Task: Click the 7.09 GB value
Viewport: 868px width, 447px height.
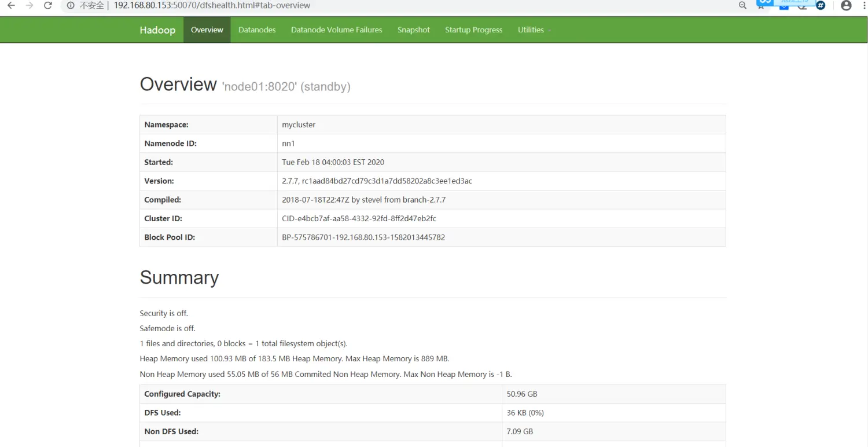Action: (x=520, y=431)
